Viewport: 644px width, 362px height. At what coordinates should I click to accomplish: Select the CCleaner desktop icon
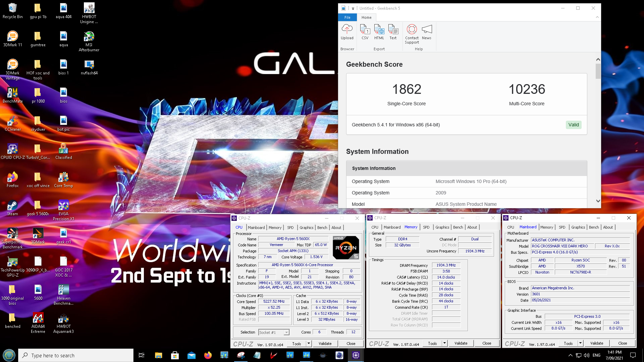click(x=13, y=123)
